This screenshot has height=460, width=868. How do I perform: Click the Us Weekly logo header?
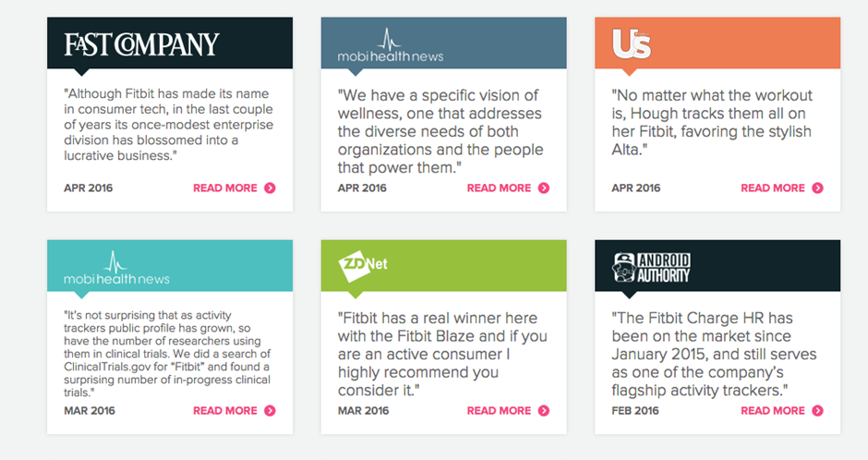[x=633, y=43]
